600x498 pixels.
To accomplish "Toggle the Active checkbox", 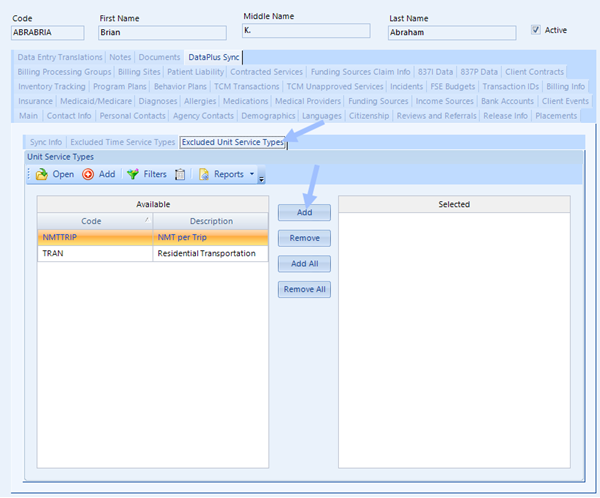I will pyautogui.click(x=536, y=30).
